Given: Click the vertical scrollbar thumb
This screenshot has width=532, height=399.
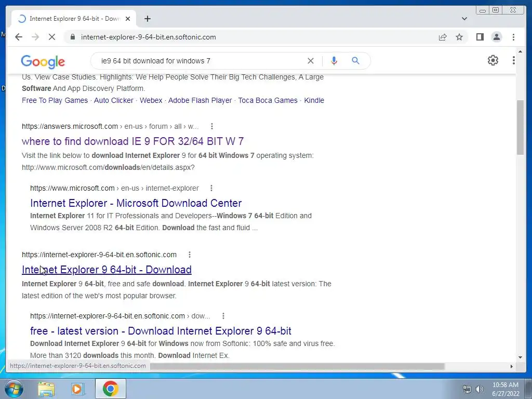Looking at the screenshot, I should click(x=520, y=128).
